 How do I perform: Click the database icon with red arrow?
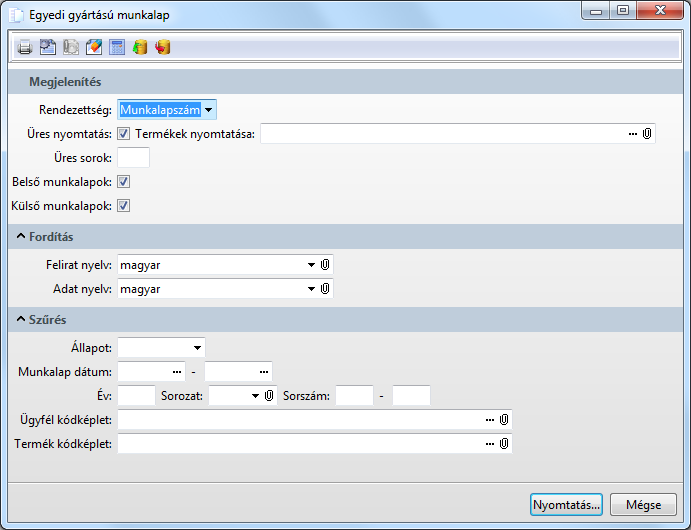click(163, 47)
